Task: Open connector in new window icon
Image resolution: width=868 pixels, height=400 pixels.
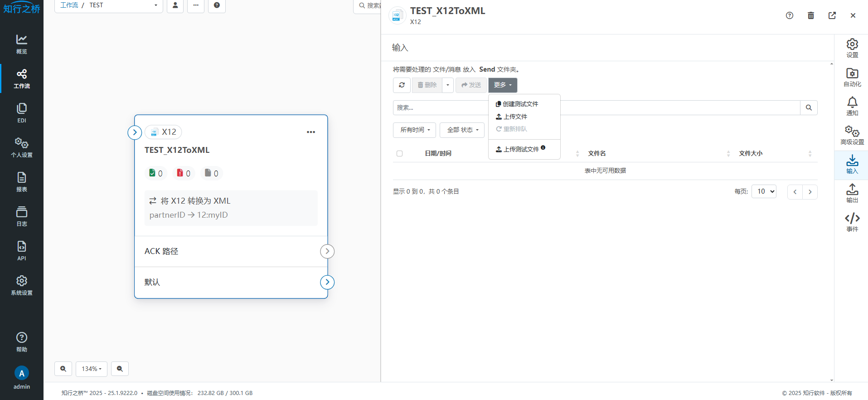Action: click(832, 15)
